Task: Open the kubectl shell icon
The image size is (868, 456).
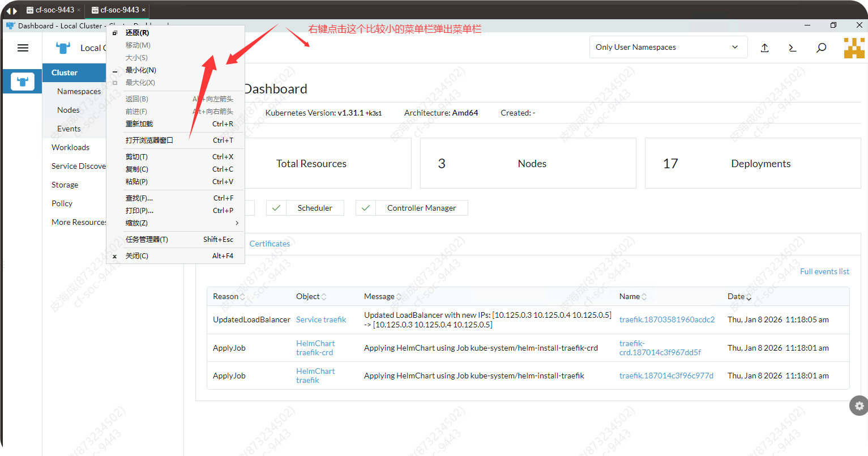Action: (793, 48)
